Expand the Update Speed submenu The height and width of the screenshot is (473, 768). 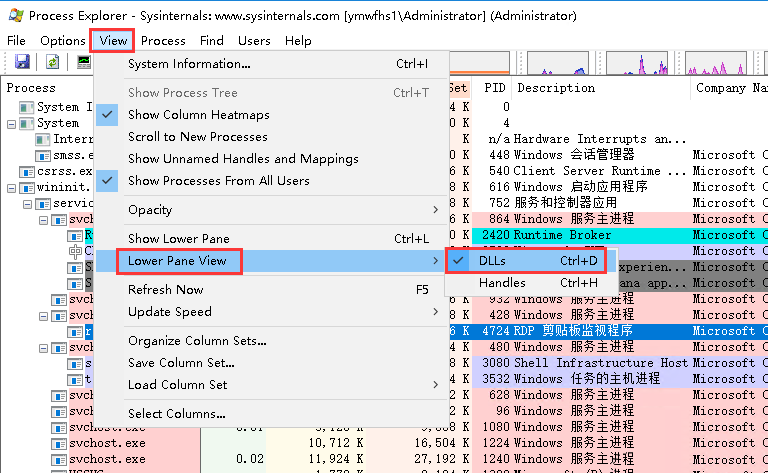(272, 312)
